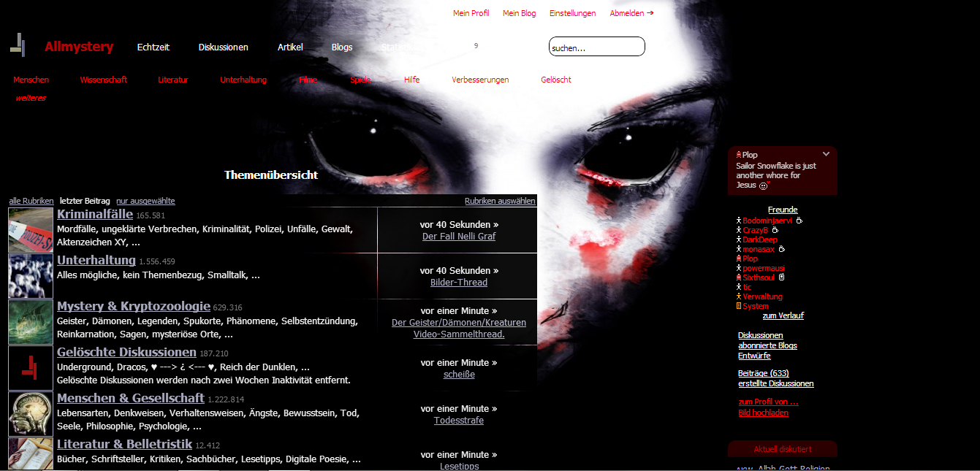
Task: Open Menschen & Gesellschaft heading
Action: point(131,399)
